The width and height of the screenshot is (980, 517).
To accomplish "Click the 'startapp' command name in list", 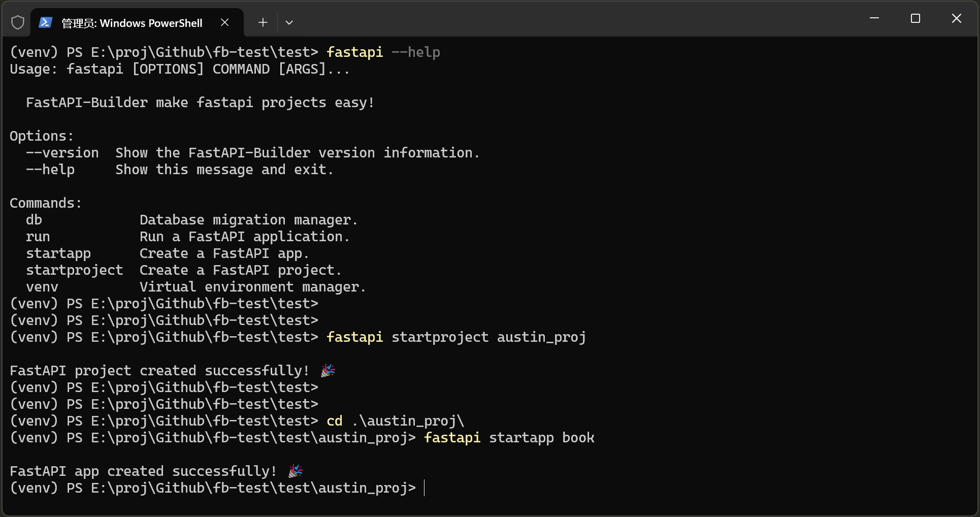I will pos(58,253).
